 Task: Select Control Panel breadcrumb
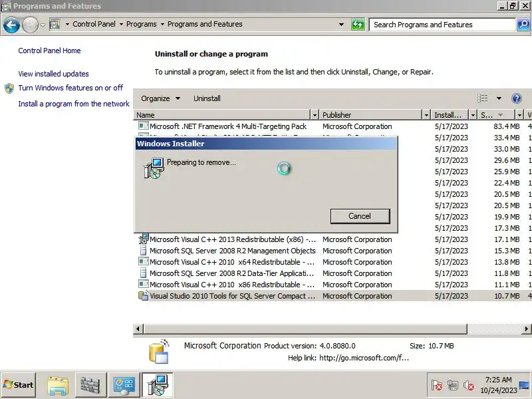click(94, 24)
